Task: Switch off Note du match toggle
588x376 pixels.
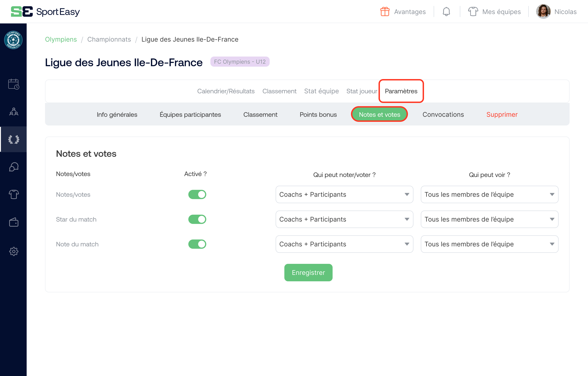Action: (197, 244)
